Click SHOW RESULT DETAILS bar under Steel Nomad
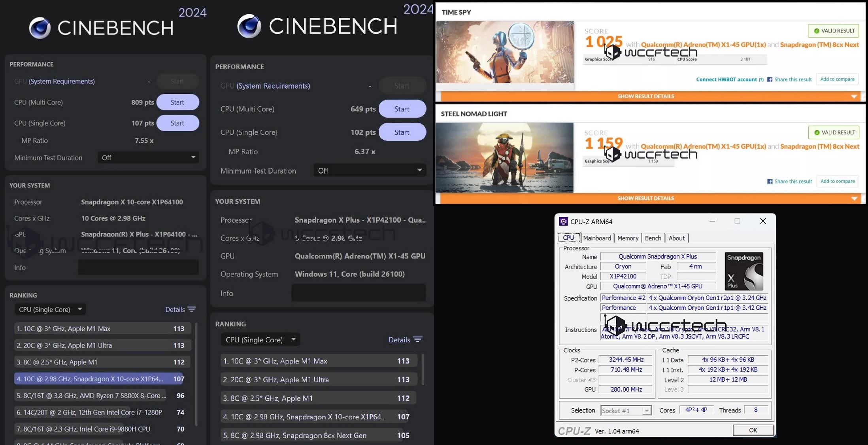The width and height of the screenshot is (868, 445). click(x=651, y=198)
